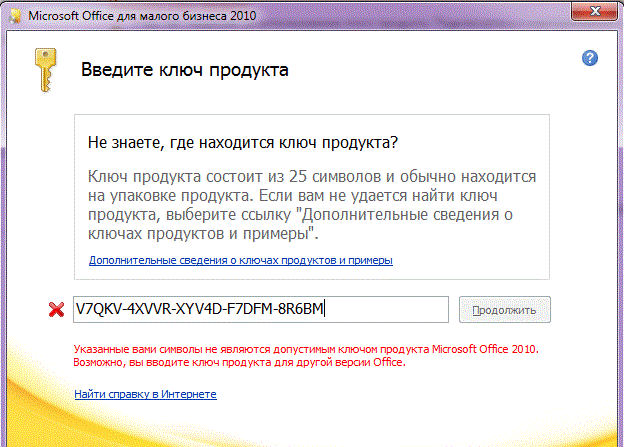Click the red X invalid key icon
The height and width of the screenshot is (447, 624).
pyautogui.click(x=56, y=309)
